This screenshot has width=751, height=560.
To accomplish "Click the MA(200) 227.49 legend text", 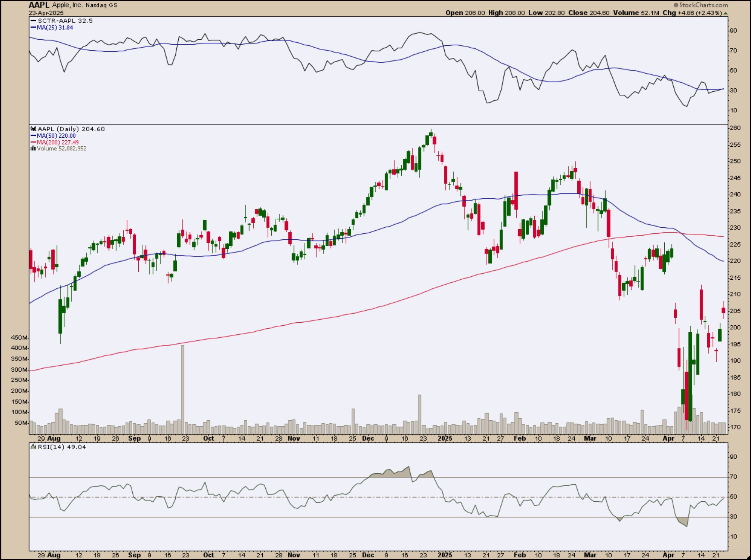I will pos(58,142).
